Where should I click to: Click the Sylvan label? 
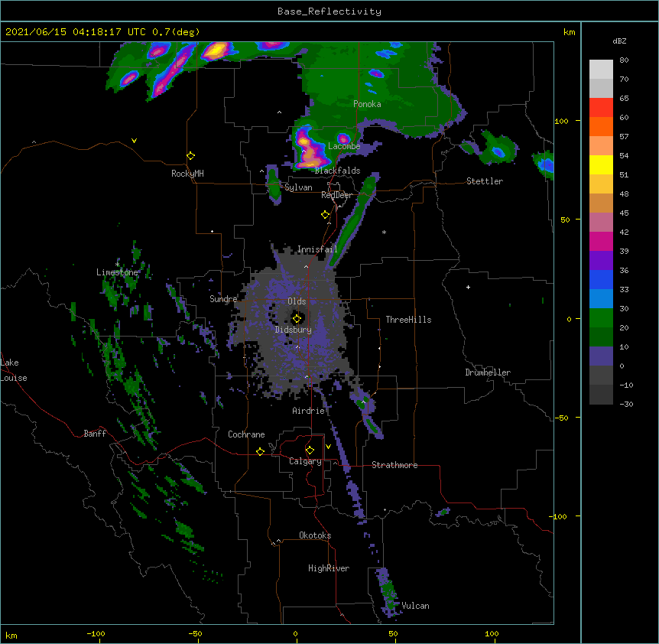point(298,187)
